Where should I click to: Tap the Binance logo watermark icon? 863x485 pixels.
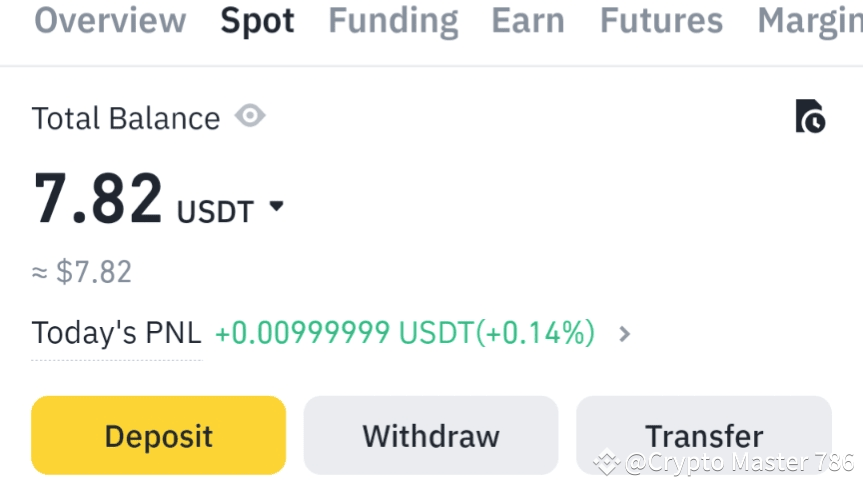(607, 462)
